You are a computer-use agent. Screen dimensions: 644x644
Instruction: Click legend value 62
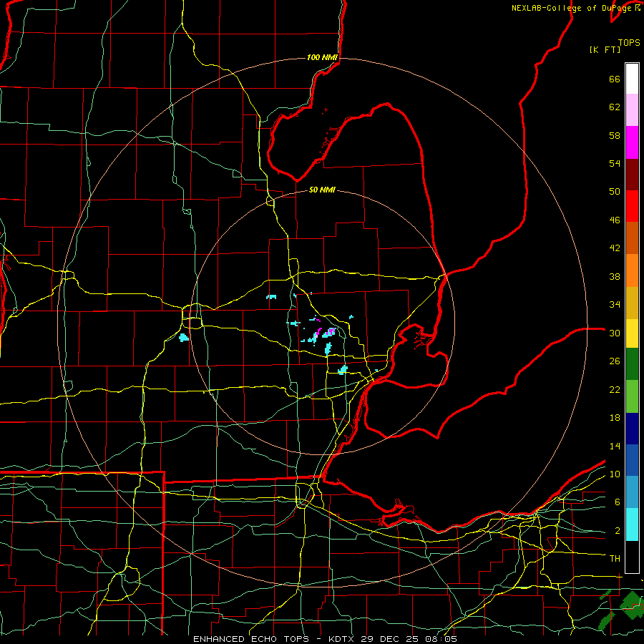[615, 107]
